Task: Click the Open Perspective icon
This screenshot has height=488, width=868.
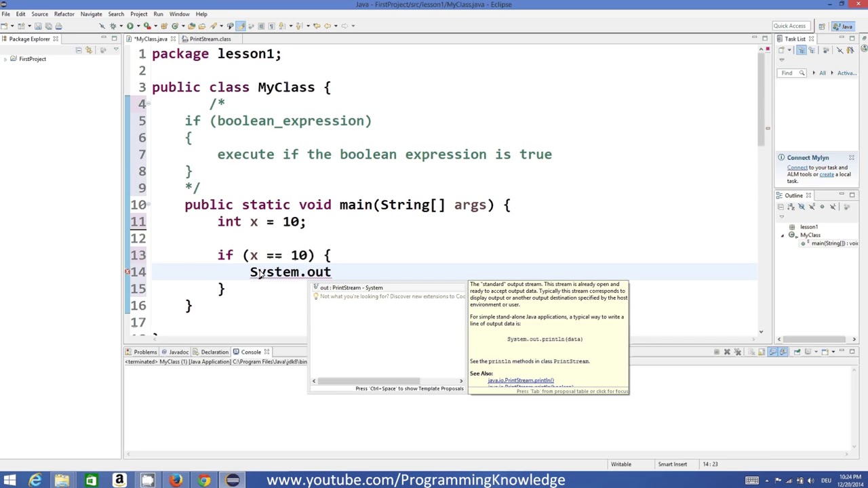Action: pos(822,26)
